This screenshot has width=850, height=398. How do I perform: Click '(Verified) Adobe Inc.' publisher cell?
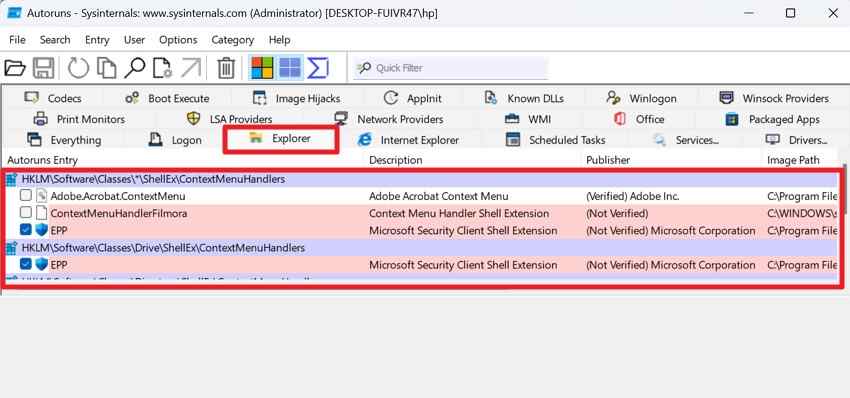click(633, 196)
